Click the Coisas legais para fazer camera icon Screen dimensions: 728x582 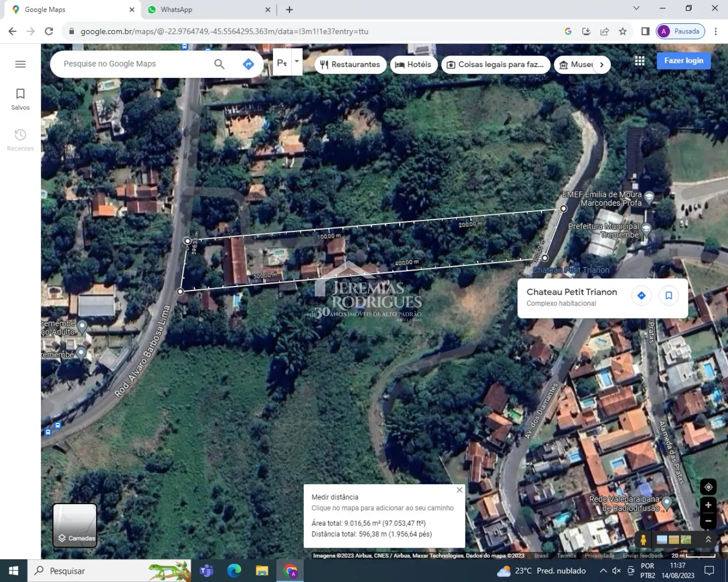point(450,64)
